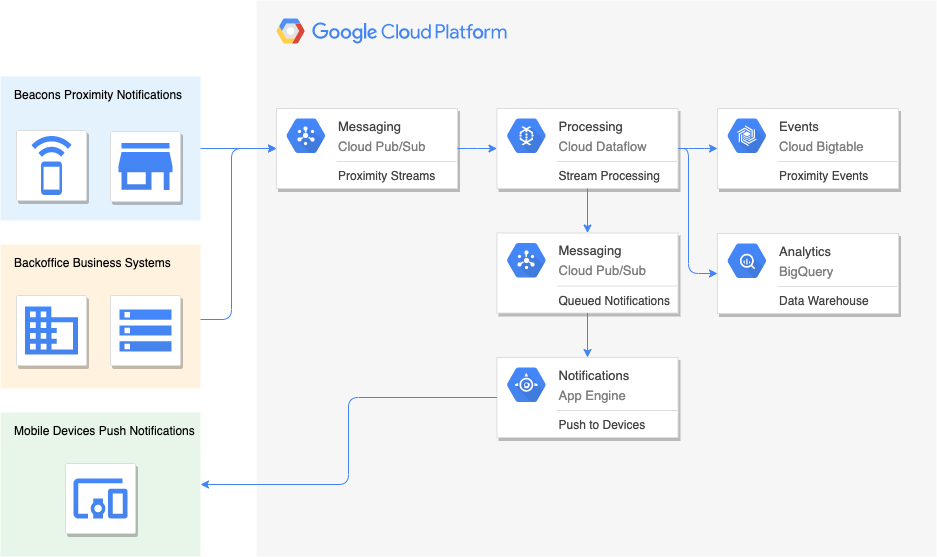Select the office building icon
This screenshot has height=557, width=937.
point(51,330)
